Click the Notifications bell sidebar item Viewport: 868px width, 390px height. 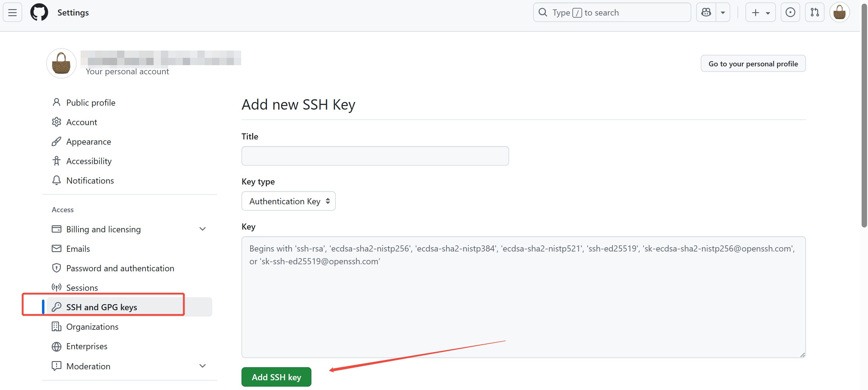[90, 181]
